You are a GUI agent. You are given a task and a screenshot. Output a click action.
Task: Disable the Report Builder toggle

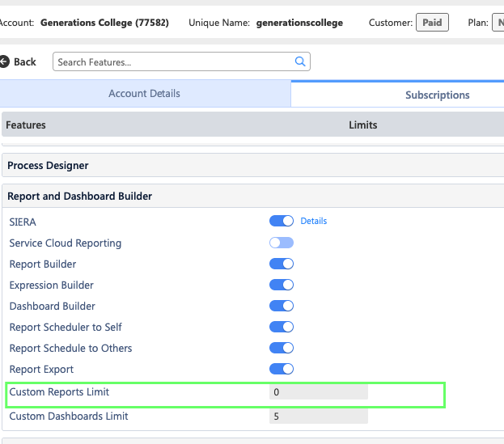(282, 264)
